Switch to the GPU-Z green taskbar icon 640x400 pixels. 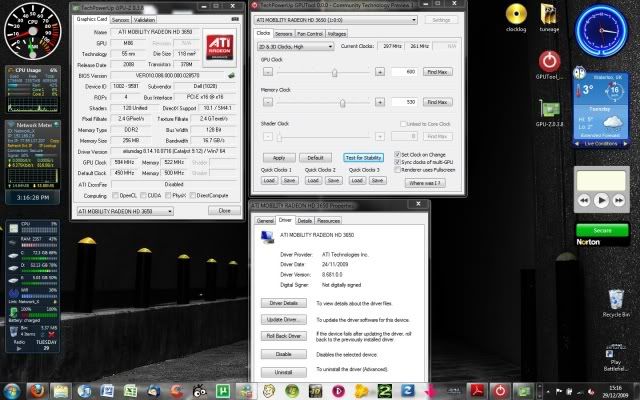click(x=523, y=391)
